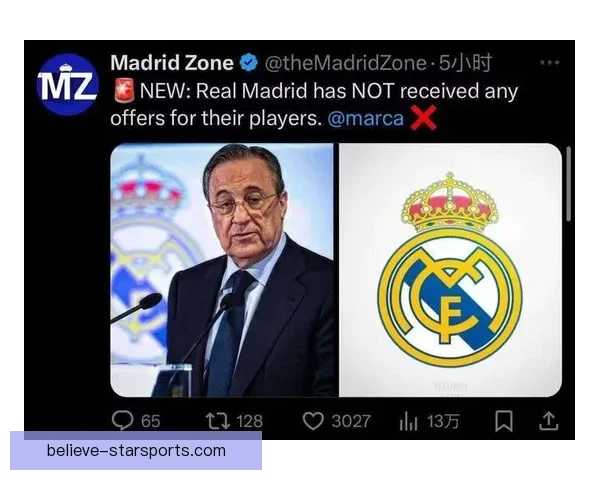View analytics bar chart icon
The image size is (600, 480).
[409, 421]
